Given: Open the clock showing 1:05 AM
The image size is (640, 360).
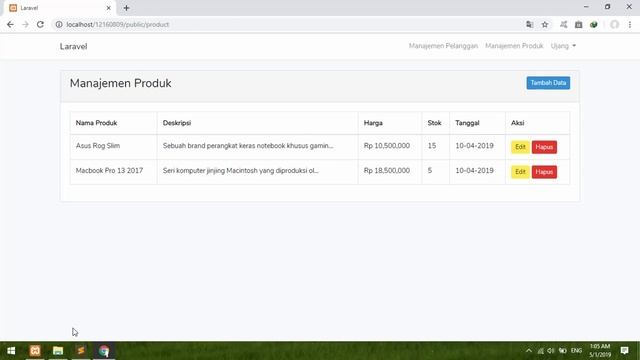Looking at the screenshot, I should [600, 351].
